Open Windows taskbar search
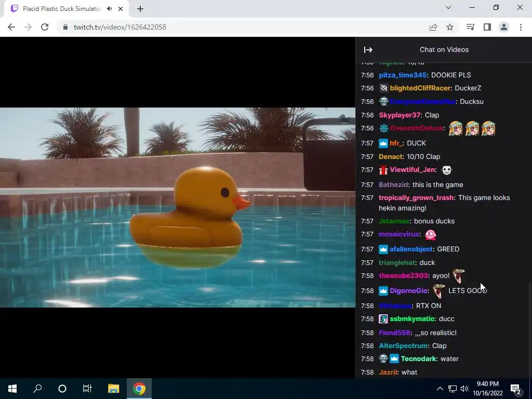The height and width of the screenshot is (399, 532). tap(37, 389)
